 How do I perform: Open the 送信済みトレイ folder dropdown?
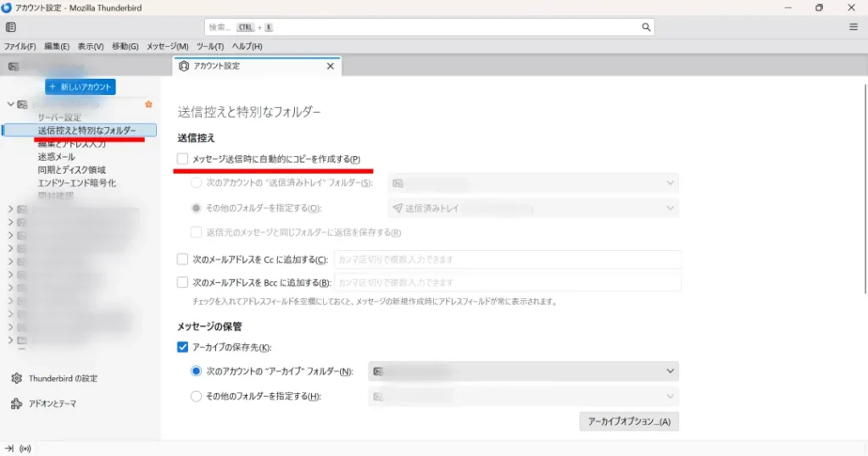(x=533, y=208)
